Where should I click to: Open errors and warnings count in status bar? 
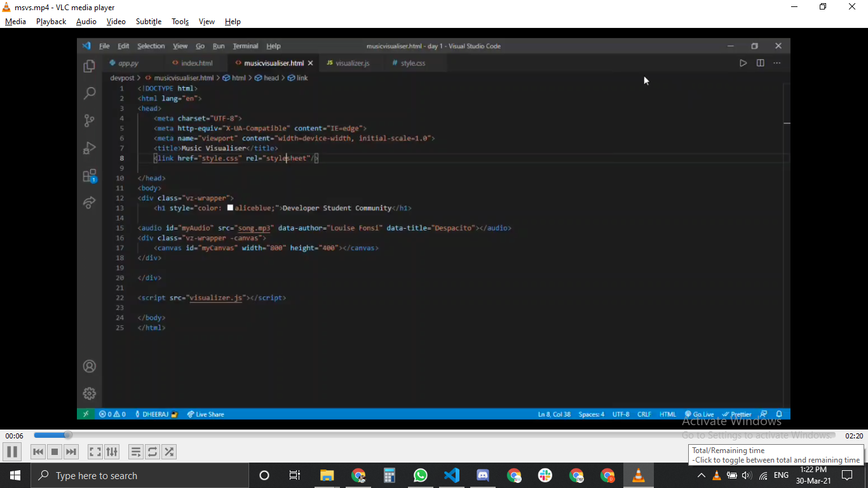tap(112, 414)
